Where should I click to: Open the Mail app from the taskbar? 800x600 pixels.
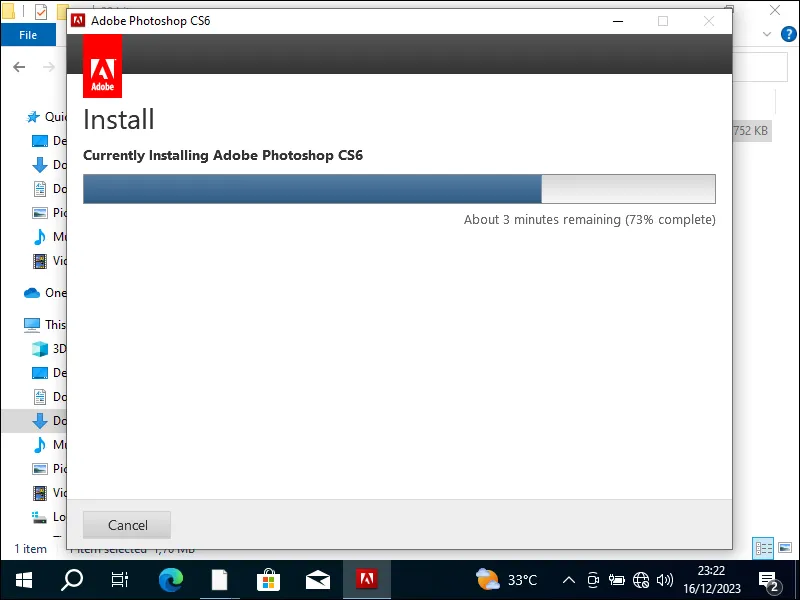(x=318, y=579)
